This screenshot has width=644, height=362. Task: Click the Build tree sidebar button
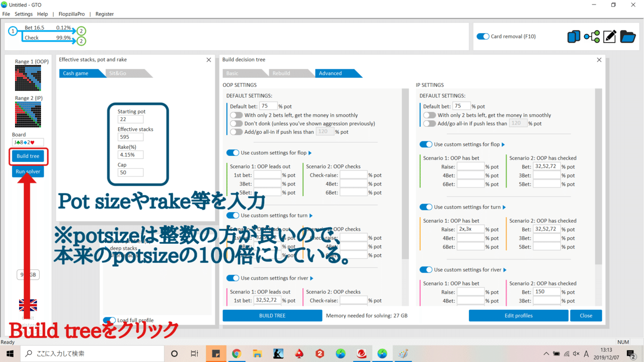(x=28, y=156)
